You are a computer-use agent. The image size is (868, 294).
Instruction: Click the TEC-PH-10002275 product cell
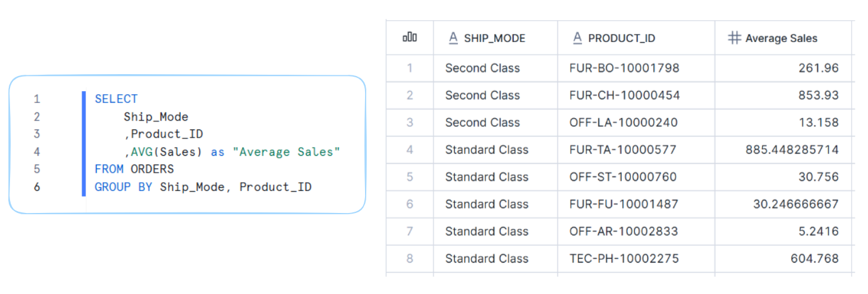click(623, 258)
